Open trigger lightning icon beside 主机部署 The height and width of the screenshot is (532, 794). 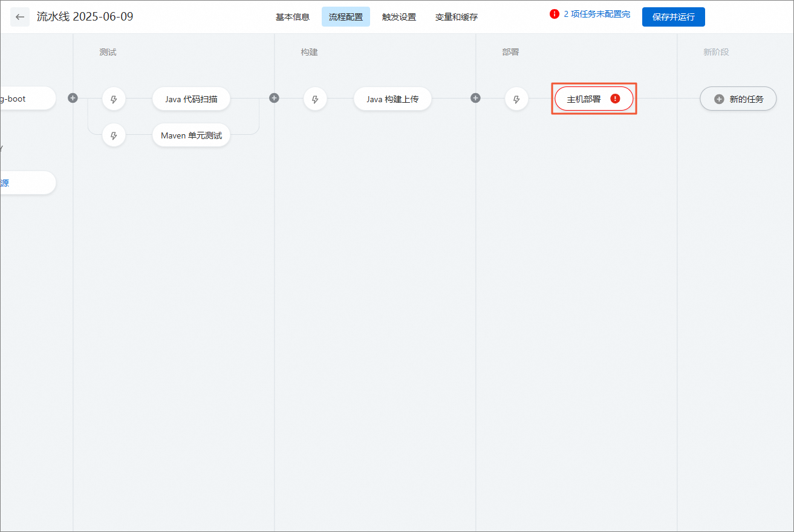tap(516, 99)
